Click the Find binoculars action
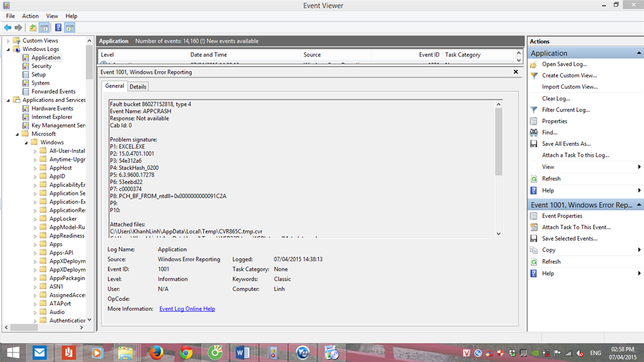644x362 pixels. tap(550, 132)
